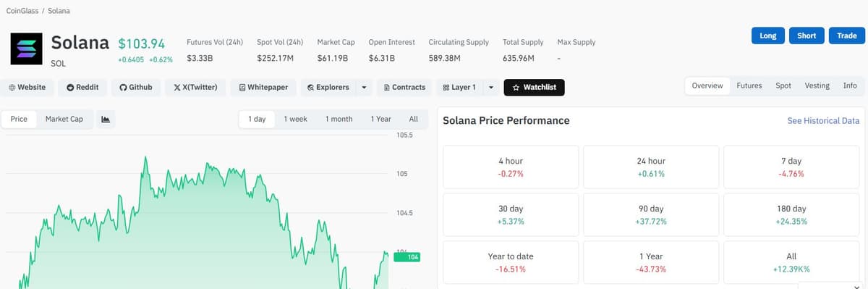Select the Market Cap chart toggle
The width and height of the screenshot is (868, 289).
(x=64, y=119)
